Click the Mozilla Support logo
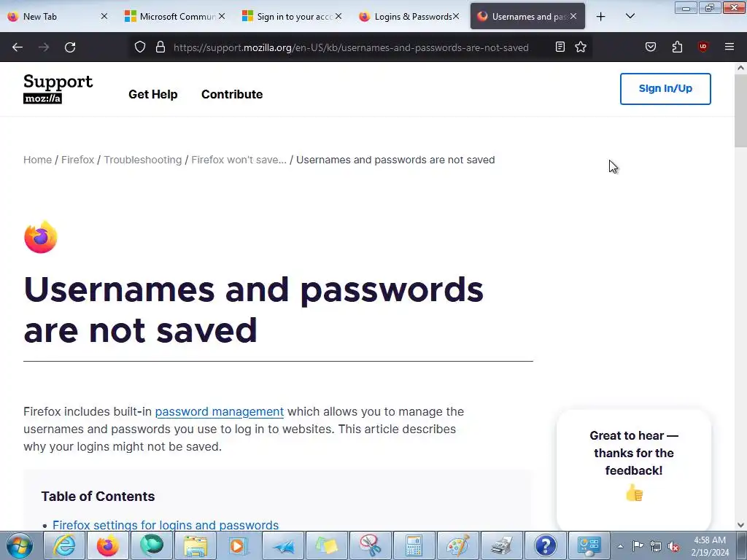 (58, 88)
